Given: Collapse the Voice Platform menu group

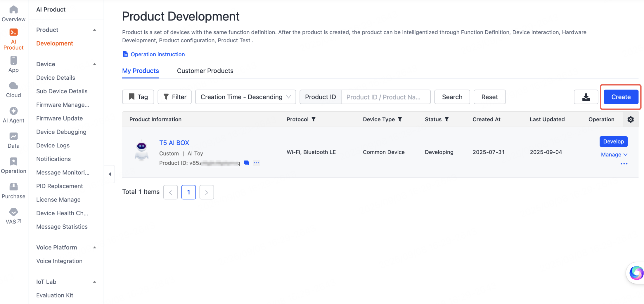Looking at the screenshot, I should point(94,247).
